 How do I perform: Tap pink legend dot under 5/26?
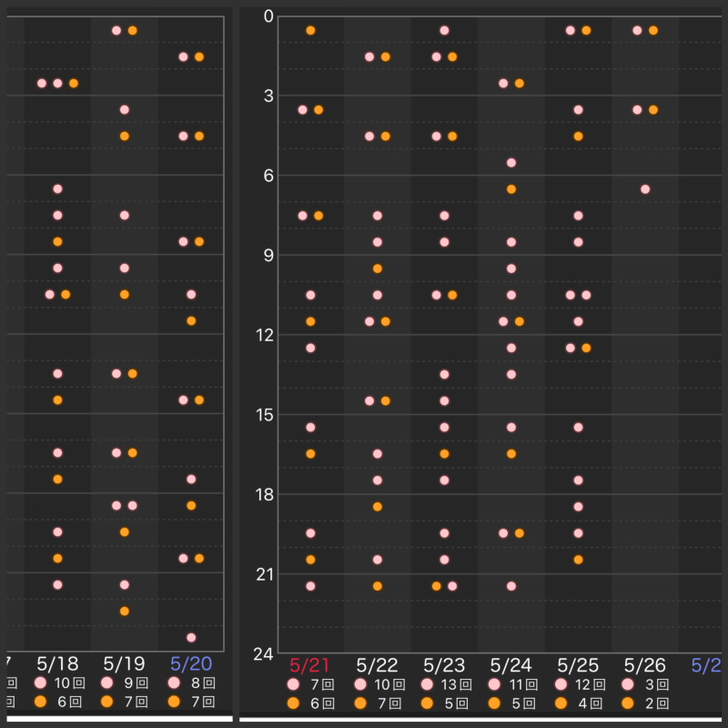point(628,684)
